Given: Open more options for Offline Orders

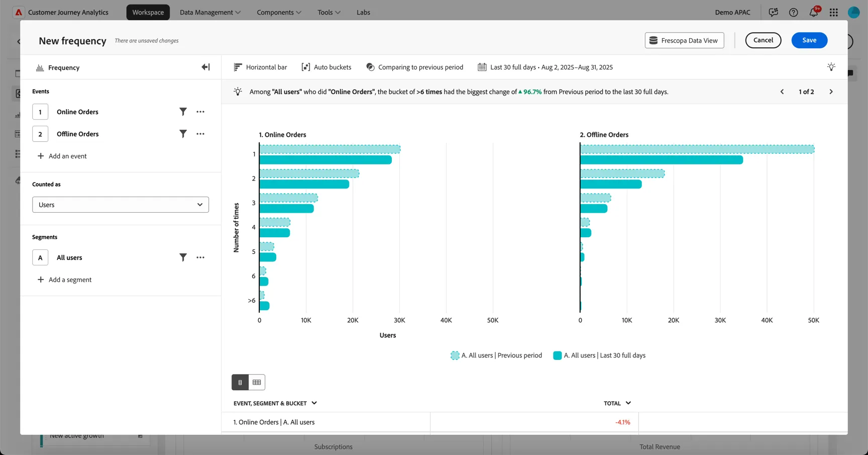Looking at the screenshot, I should (x=200, y=134).
